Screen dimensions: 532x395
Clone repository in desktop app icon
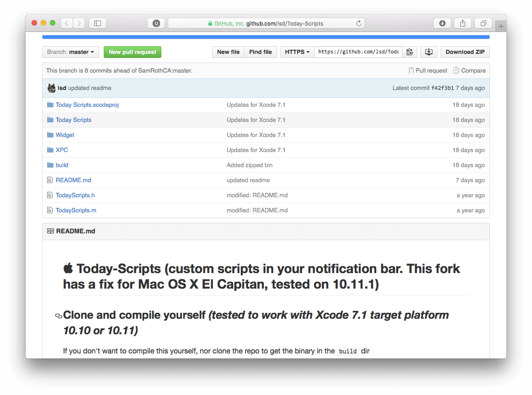(x=429, y=52)
